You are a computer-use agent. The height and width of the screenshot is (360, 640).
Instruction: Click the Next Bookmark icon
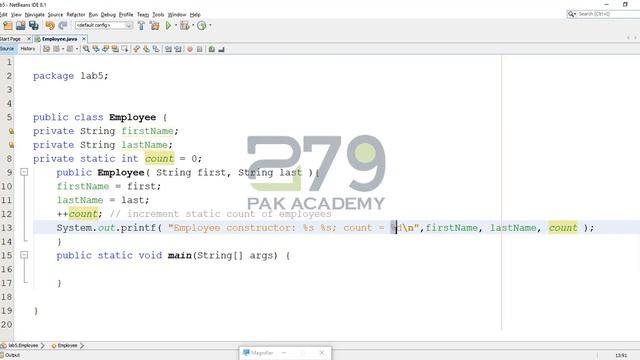click(147, 49)
